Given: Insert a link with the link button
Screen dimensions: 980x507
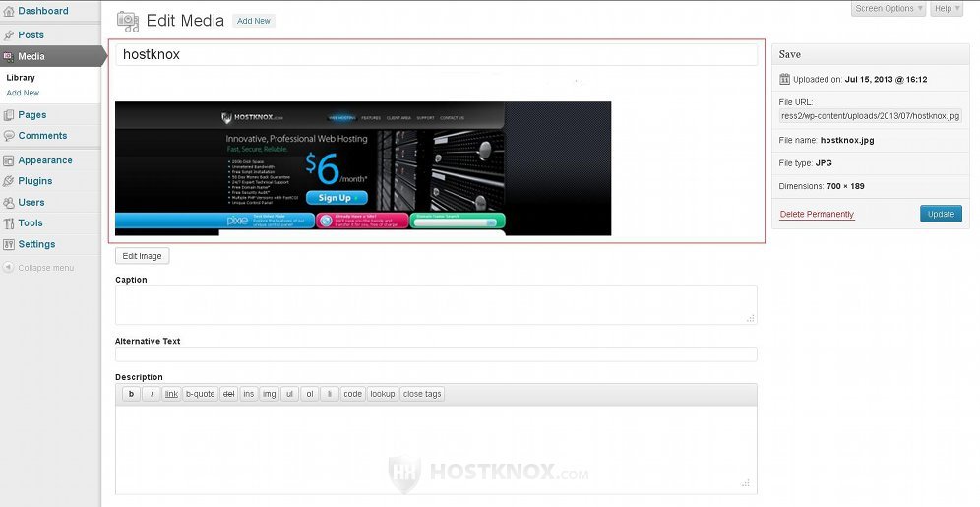Looking at the screenshot, I should coord(171,394).
